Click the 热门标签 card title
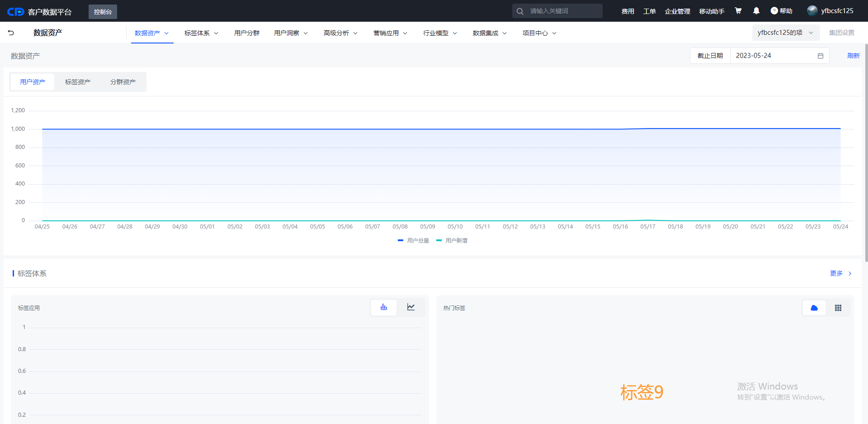868x424 pixels. (454, 308)
